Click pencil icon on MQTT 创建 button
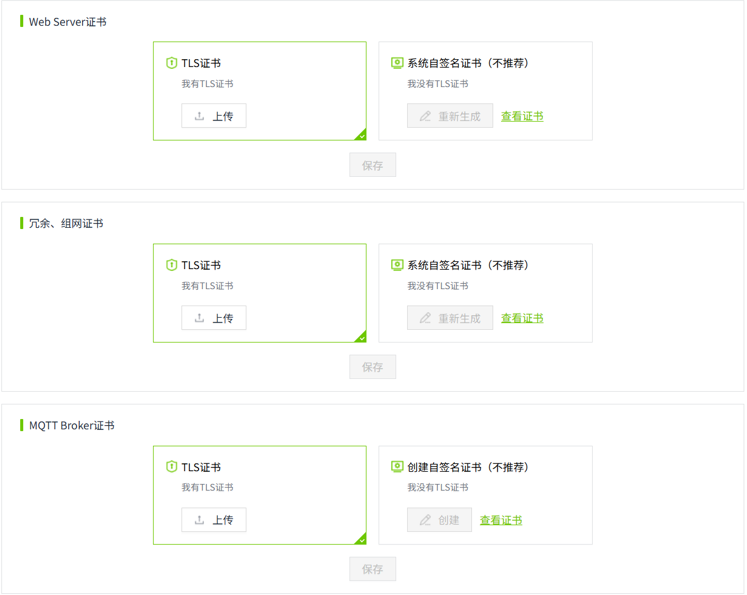 pyautogui.click(x=425, y=520)
